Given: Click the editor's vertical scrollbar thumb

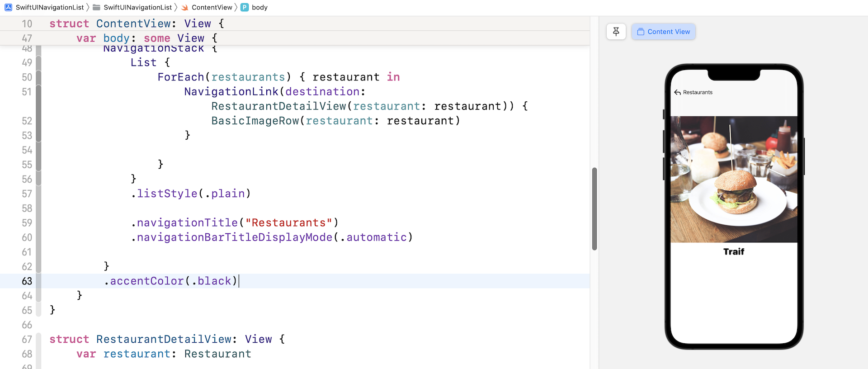Looking at the screenshot, I should click(594, 209).
